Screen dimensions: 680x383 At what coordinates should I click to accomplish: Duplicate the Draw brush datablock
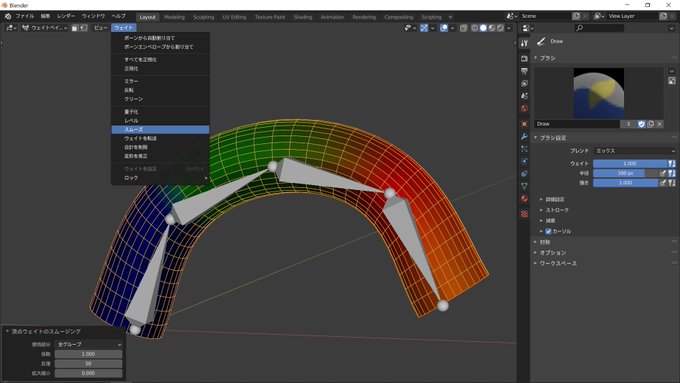pyautogui.click(x=651, y=124)
